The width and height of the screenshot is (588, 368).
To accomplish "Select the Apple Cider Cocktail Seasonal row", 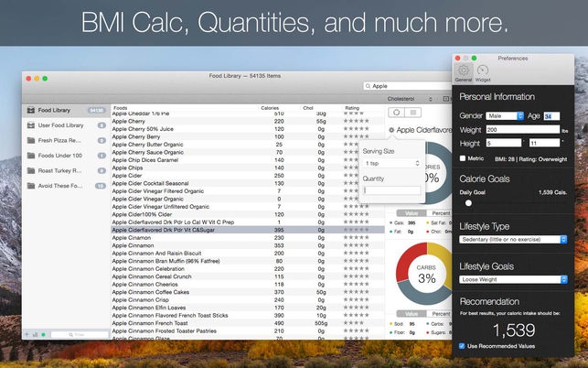I will [x=248, y=183].
